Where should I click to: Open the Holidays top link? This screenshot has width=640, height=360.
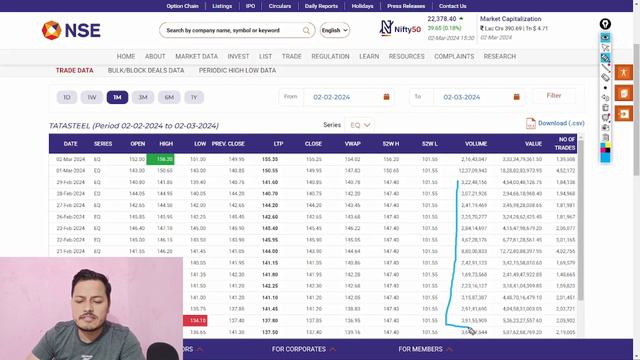pos(362,6)
